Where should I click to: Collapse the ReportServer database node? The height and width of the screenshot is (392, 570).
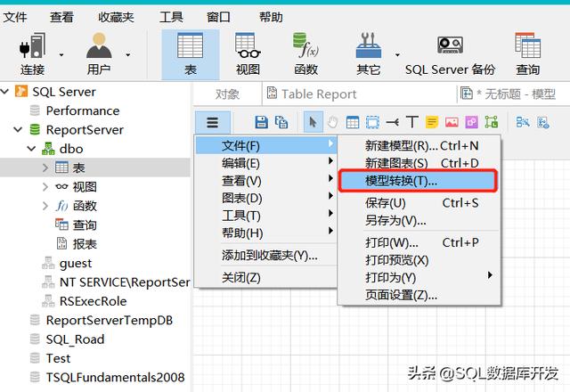coord(18,129)
